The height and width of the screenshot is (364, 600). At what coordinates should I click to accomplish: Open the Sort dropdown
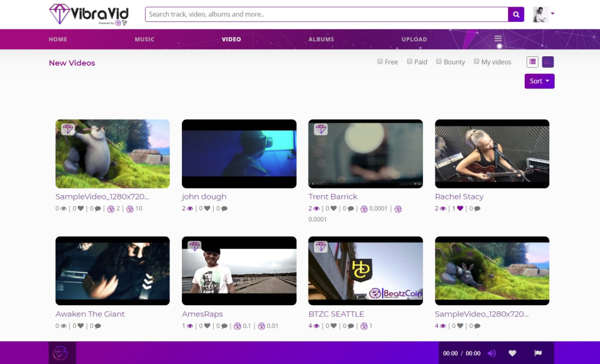click(x=539, y=81)
